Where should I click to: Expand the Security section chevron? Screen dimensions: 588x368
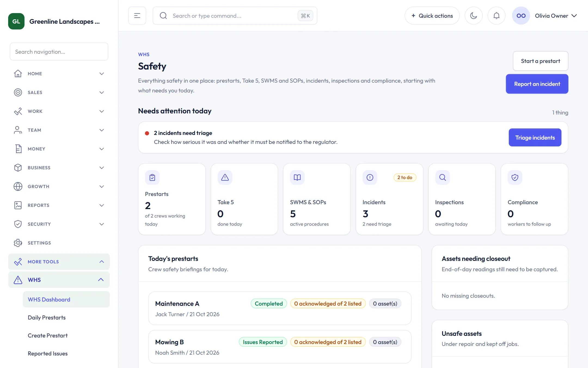click(102, 224)
